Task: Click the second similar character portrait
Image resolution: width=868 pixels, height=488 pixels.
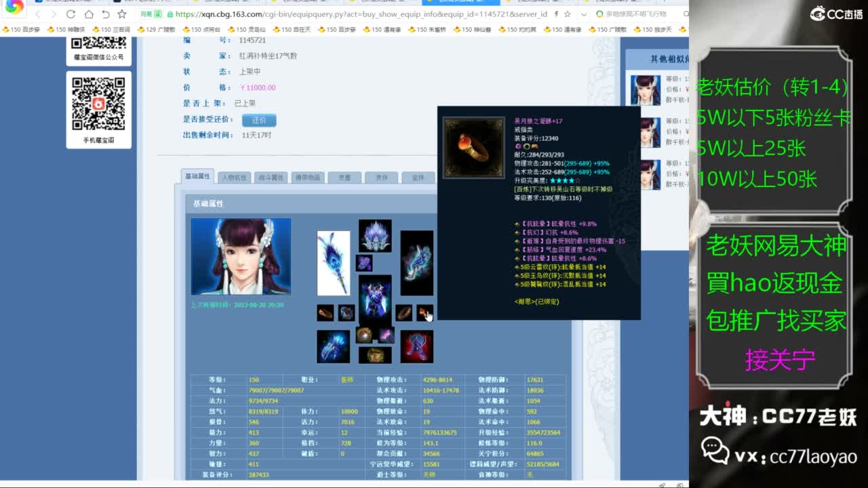Action: (x=646, y=132)
